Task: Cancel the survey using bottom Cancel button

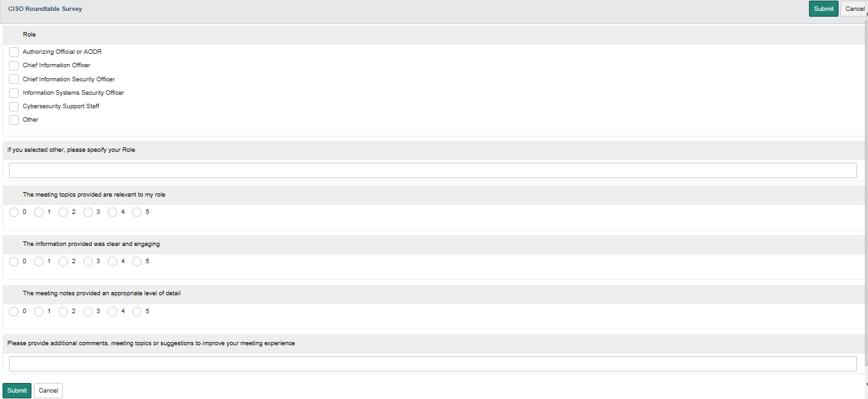Action: pos(48,391)
